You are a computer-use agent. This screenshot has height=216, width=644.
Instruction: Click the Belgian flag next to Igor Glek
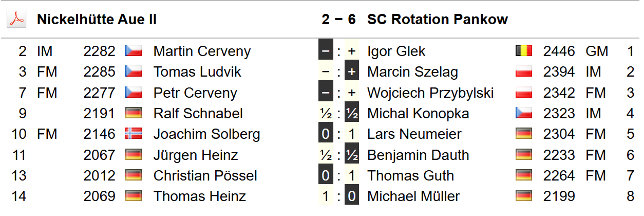coord(524,51)
